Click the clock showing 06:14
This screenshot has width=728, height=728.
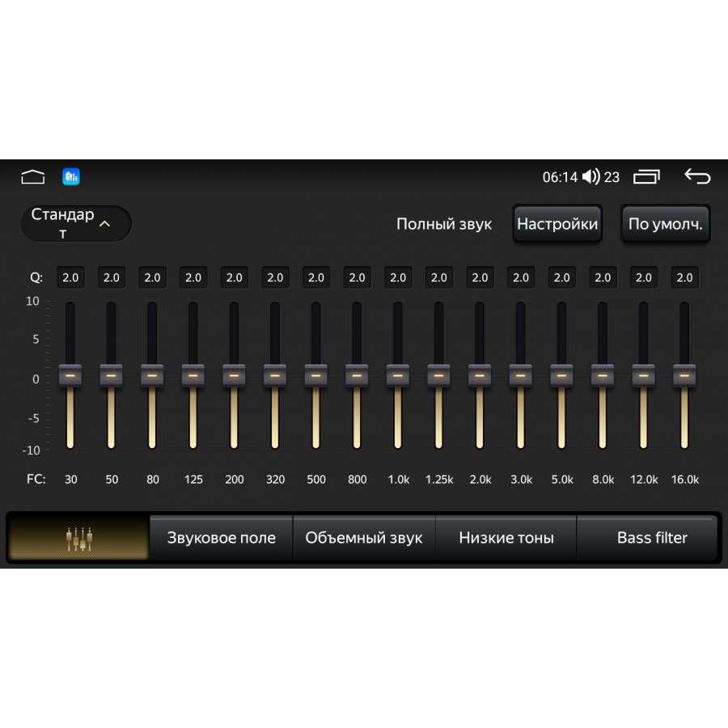560,177
